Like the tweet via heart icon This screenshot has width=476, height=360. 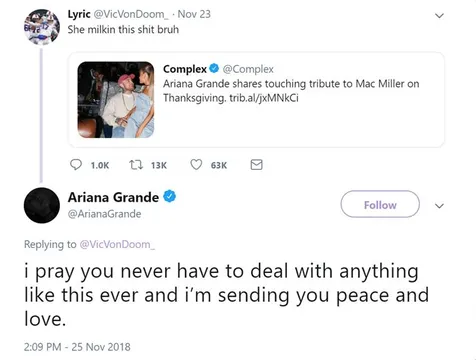(196, 165)
